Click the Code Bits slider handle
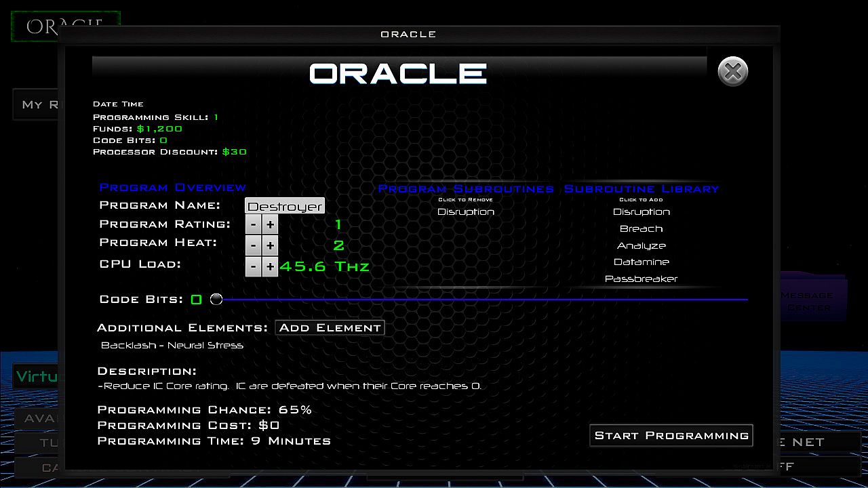The width and height of the screenshot is (868, 488). (216, 299)
